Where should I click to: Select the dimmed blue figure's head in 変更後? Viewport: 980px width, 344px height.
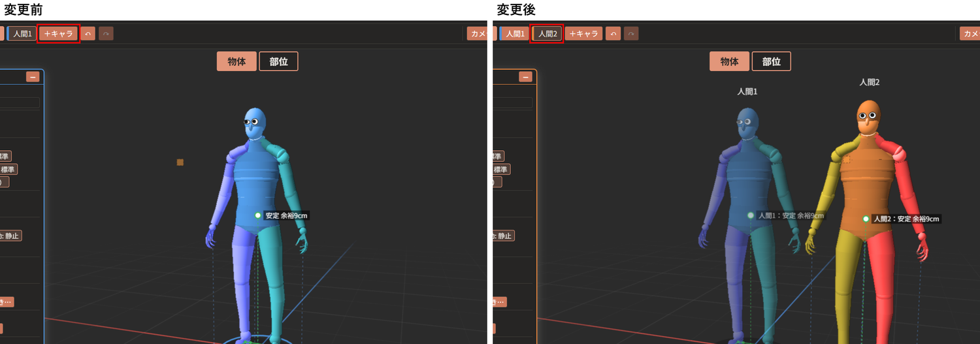click(747, 124)
